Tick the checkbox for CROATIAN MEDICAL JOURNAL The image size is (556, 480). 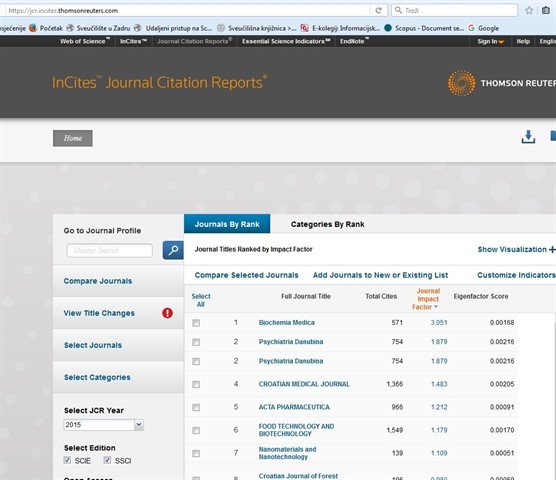click(196, 384)
